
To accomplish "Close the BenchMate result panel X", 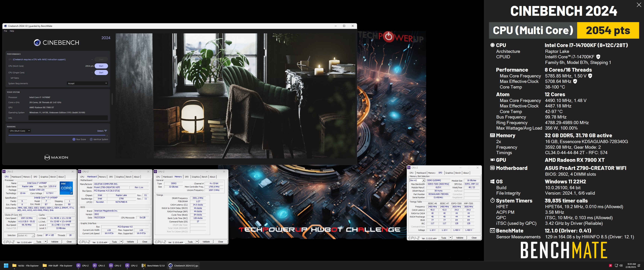I will coord(639,4).
